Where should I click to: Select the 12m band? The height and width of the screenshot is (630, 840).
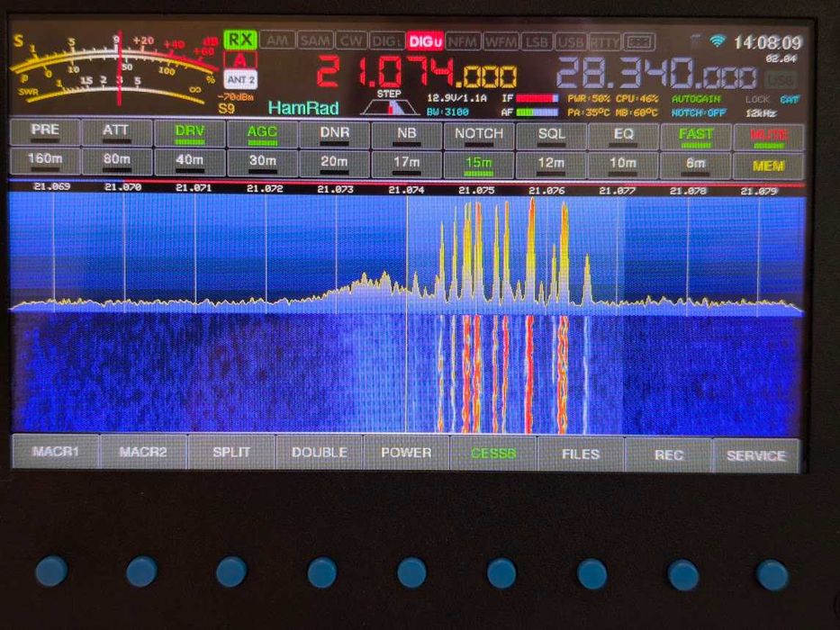(x=551, y=165)
